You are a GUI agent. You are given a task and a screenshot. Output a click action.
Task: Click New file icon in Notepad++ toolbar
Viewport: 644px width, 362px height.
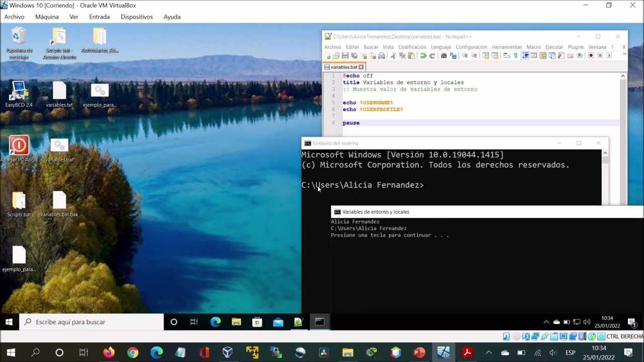pyautogui.click(x=327, y=55)
